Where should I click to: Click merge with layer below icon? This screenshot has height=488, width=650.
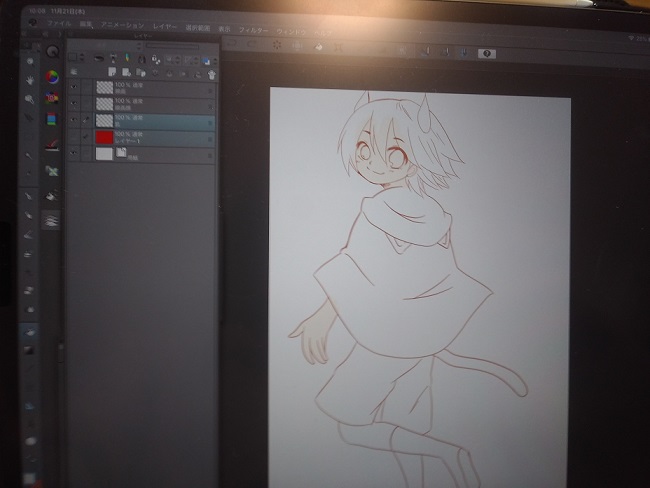click(x=169, y=74)
